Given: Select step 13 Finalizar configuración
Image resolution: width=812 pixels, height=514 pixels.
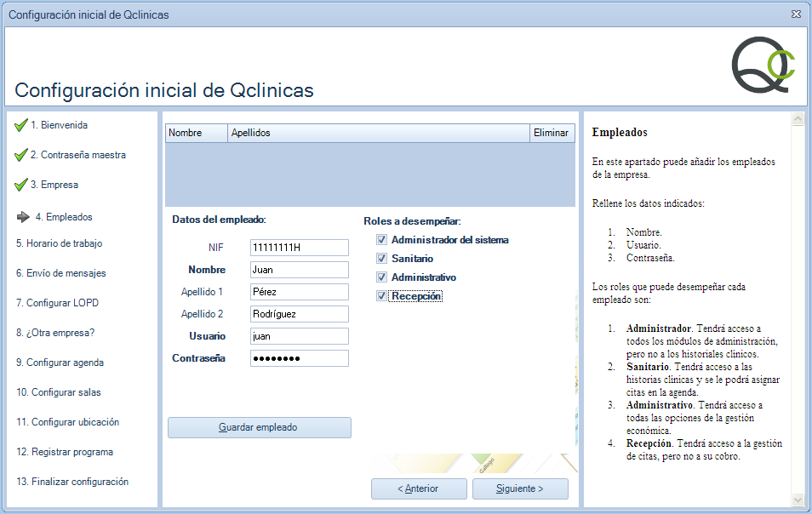Looking at the screenshot, I should 71,482.
